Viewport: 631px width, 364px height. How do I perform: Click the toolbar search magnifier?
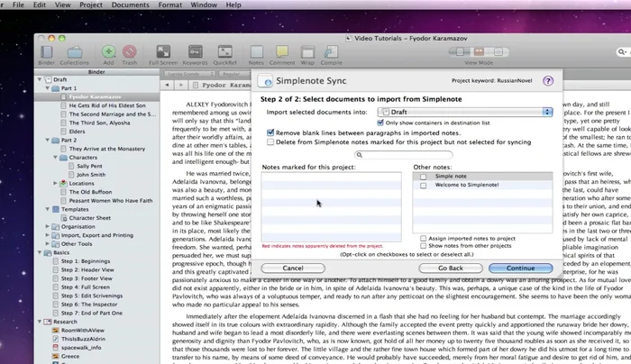(x=622, y=52)
